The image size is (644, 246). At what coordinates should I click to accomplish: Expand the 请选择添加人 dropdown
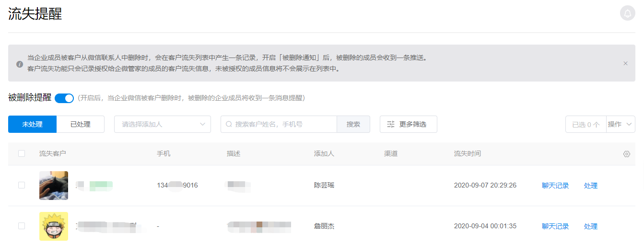pyautogui.click(x=162, y=124)
